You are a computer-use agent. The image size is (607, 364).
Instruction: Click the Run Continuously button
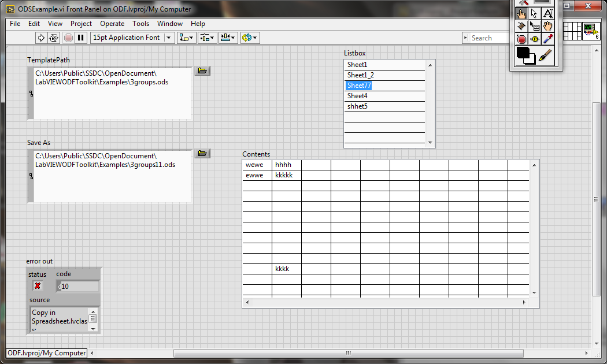[54, 38]
